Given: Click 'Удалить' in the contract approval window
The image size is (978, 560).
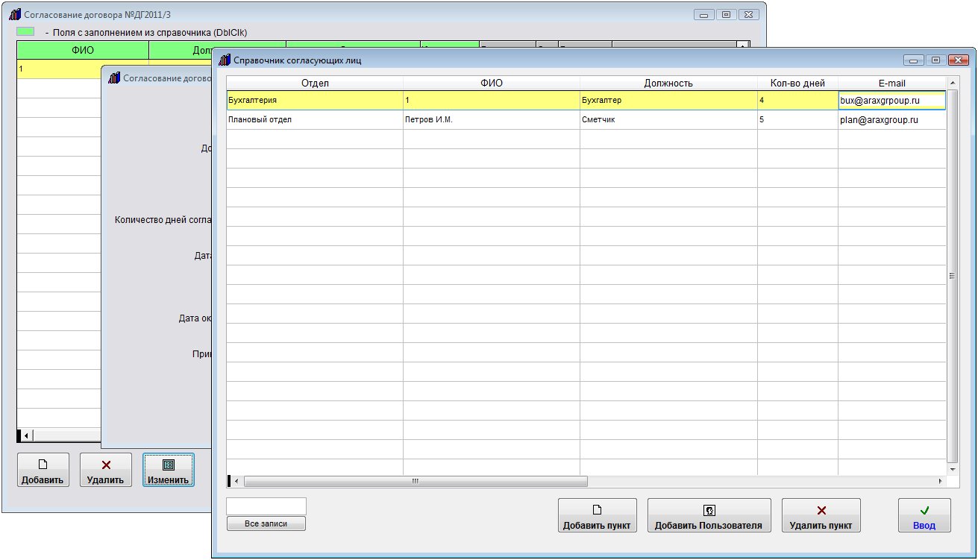Looking at the screenshot, I should 105,470.
